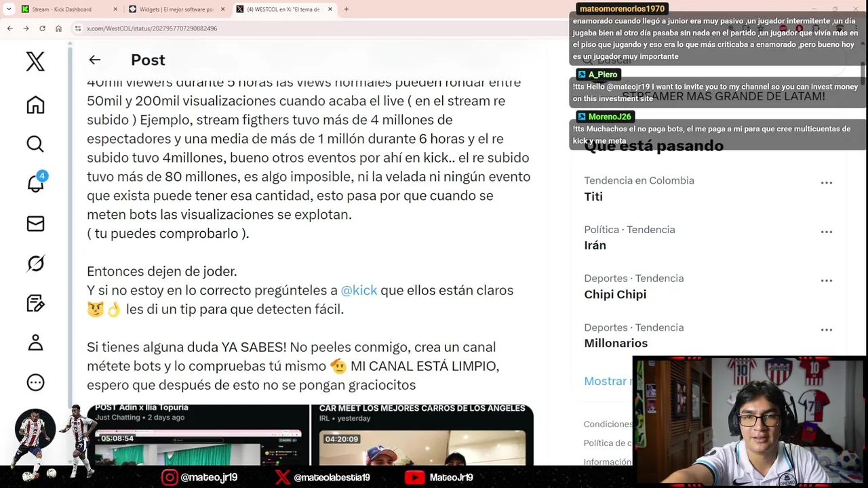This screenshot has height=488, width=868.
Task: Click the A_Piero chat username
Action: [x=603, y=75]
